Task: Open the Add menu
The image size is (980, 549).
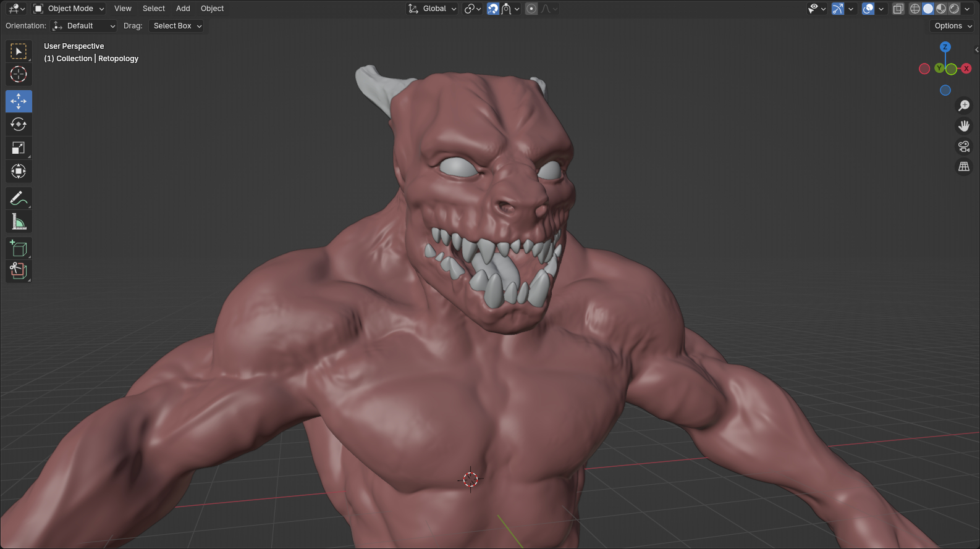Action: tap(183, 9)
